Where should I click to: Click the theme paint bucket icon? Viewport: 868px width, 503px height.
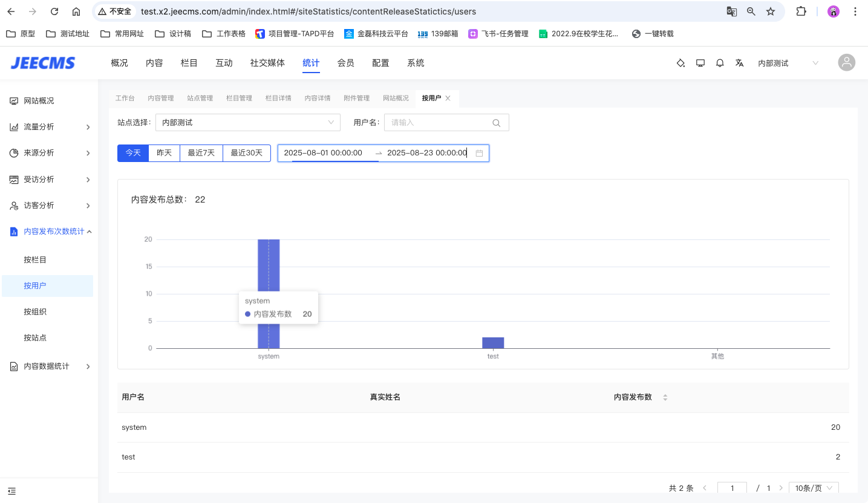(680, 63)
